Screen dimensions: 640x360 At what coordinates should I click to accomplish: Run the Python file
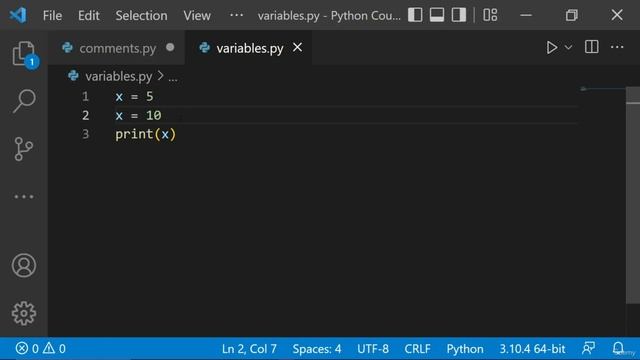(x=551, y=47)
